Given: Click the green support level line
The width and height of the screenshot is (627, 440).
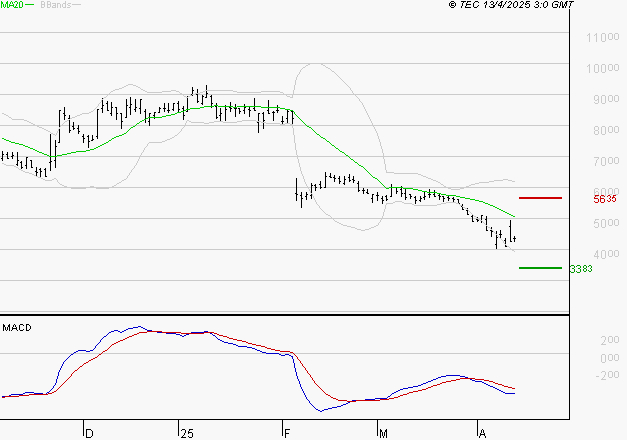Looking at the screenshot, I should [540, 268].
